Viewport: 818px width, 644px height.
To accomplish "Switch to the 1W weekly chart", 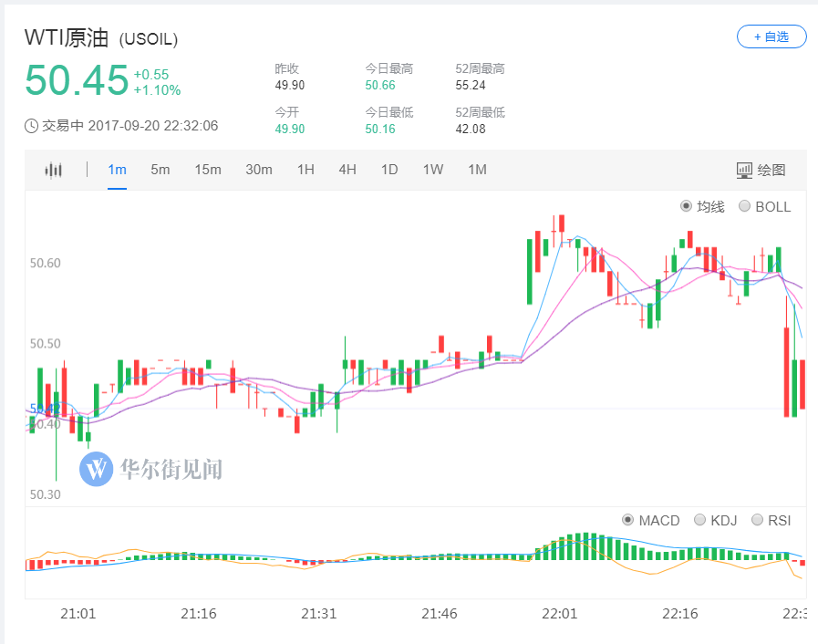I will (431, 170).
